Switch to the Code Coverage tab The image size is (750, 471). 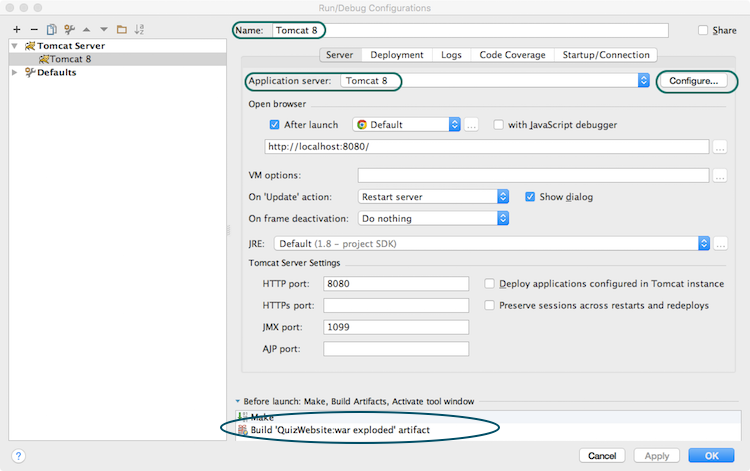512,55
